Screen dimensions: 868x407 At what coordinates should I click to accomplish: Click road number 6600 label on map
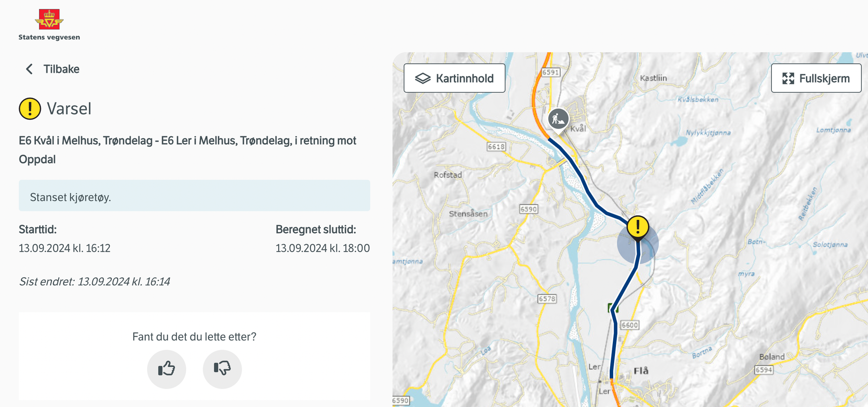tap(630, 325)
